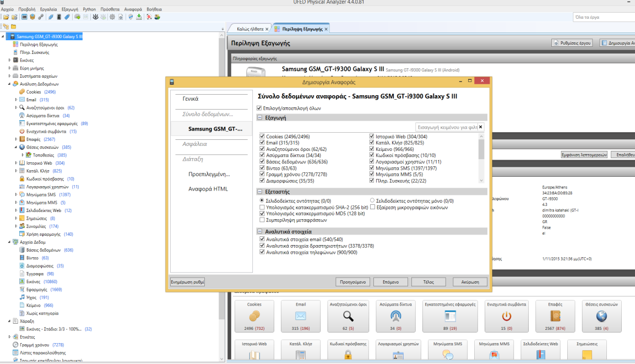Click the tree view icon above the project tree
The image size is (635, 364).
pyautogui.click(x=6, y=27)
